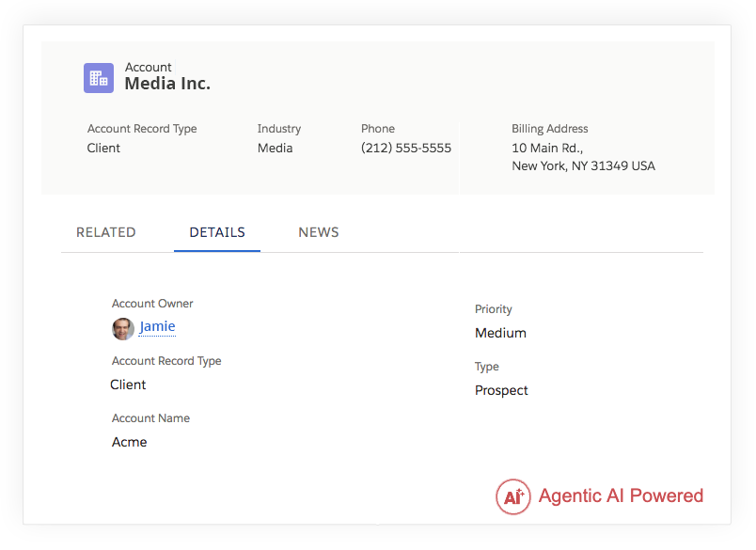Click the Client record type in header
756x550 pixels.
click(103, 148)
